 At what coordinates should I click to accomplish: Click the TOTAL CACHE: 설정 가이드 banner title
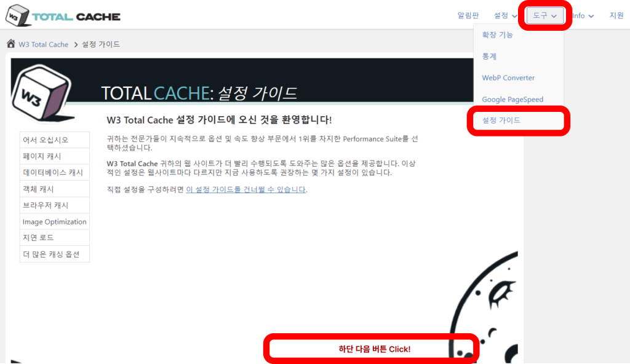point(199,93)
